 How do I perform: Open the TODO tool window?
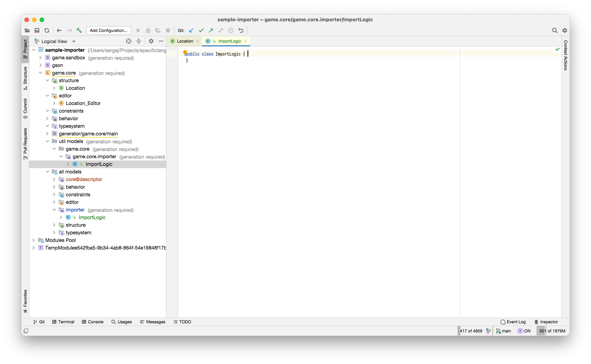coord(182,322)
